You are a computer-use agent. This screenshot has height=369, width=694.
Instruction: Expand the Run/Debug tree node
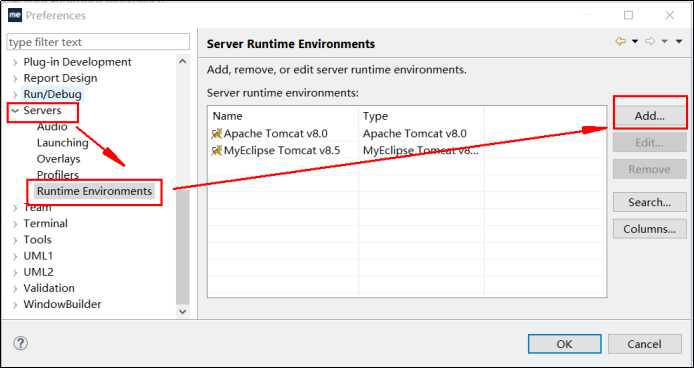coord(15,95)
